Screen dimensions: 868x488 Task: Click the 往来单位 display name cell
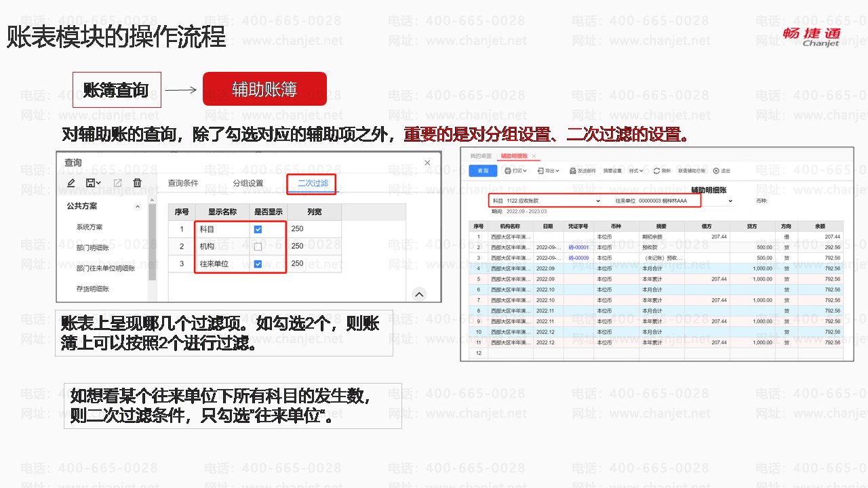pos(221,264)
